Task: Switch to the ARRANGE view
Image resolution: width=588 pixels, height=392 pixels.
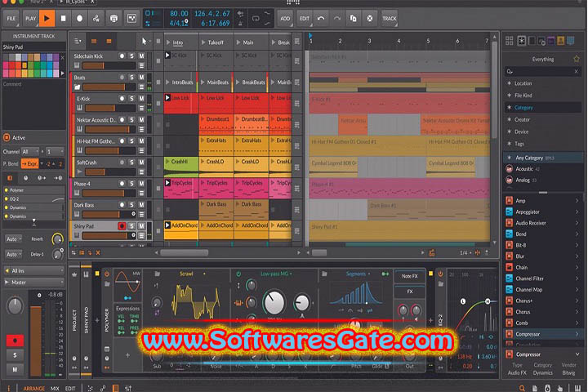Action: point(33,388)
